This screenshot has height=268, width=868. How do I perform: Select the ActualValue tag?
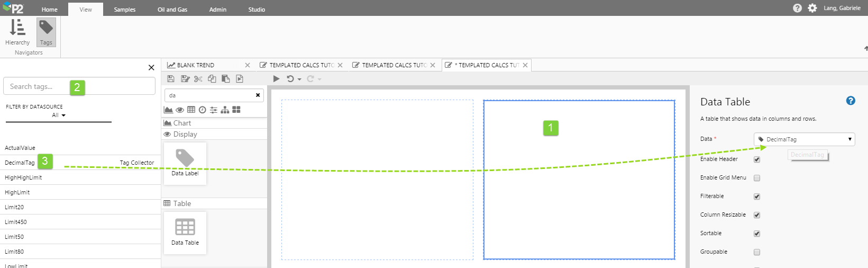[x=80, y=148]
